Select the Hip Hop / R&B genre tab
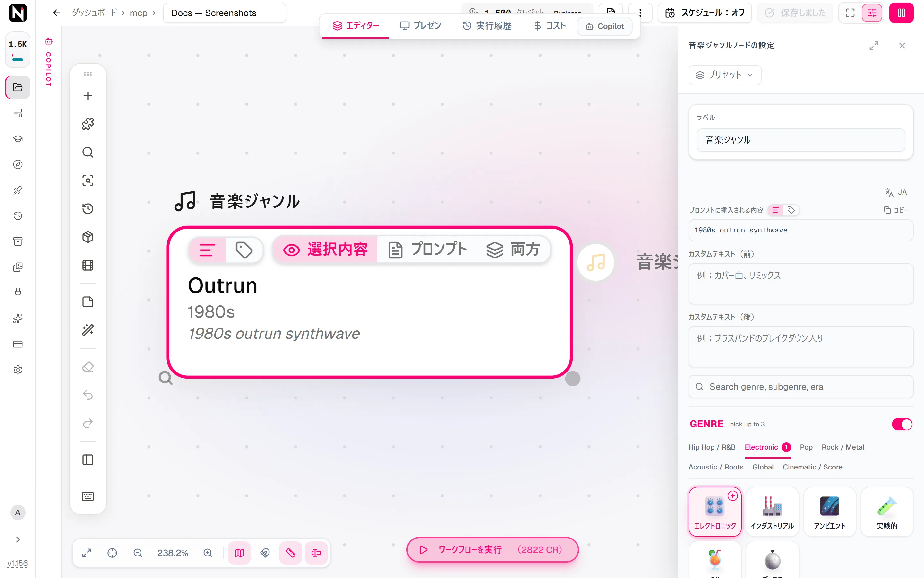The image size is (924, 578). [712, 447]
